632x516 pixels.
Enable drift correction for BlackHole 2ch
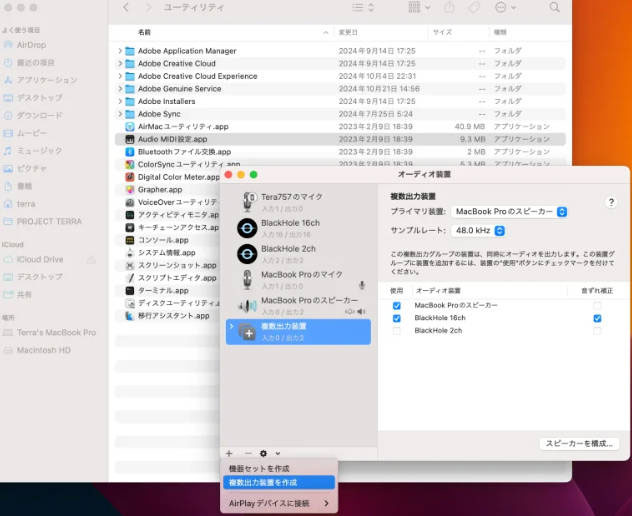pyautogui.click(x=597, y=331)
